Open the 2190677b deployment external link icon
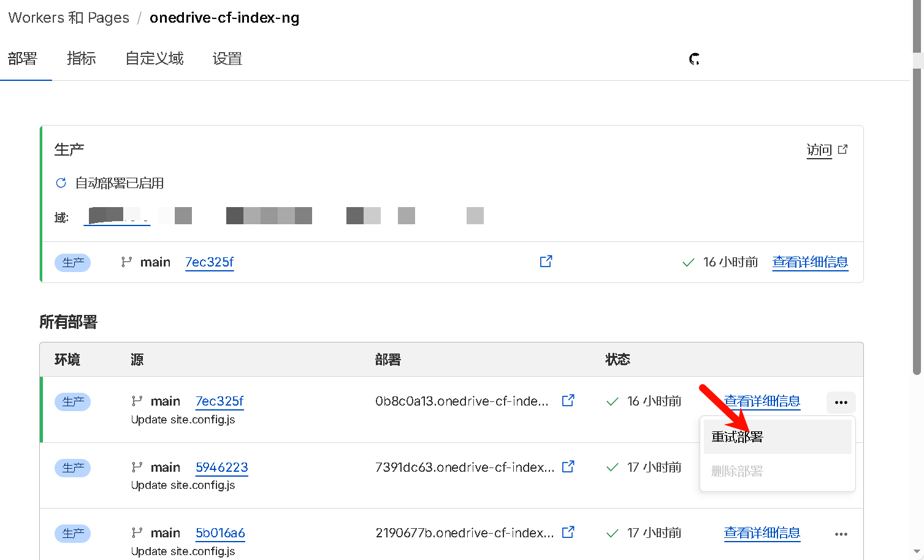924x560 pixels. click(x=568, y=532)
